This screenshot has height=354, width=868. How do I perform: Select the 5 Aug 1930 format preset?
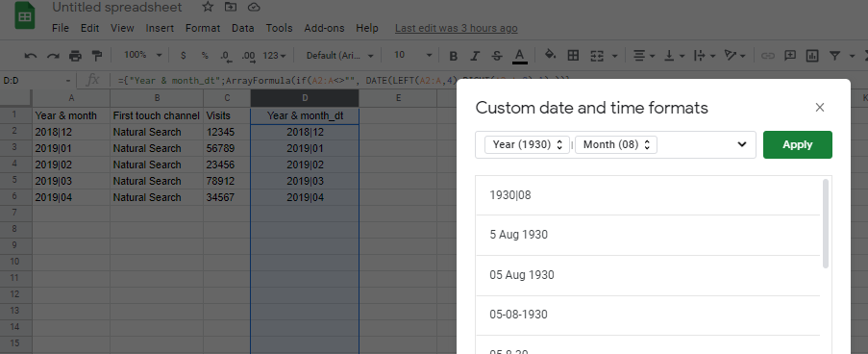coord(648,235)
